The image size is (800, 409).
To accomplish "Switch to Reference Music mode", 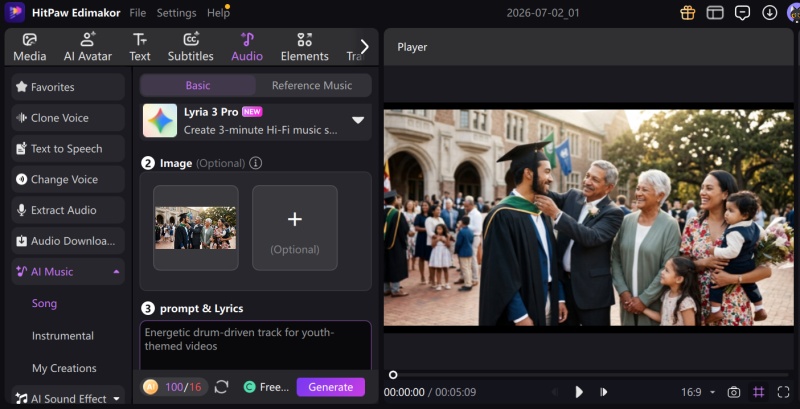I will pyautogui.click(x=312, y=86).
